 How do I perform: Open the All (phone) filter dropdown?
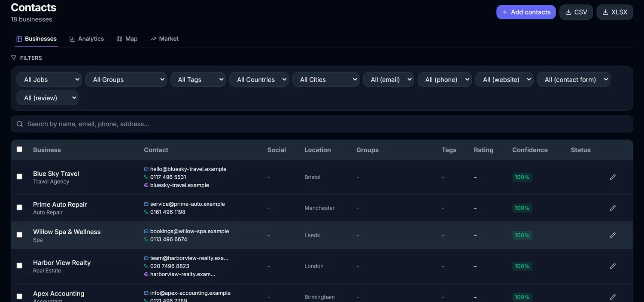point(445,79)
